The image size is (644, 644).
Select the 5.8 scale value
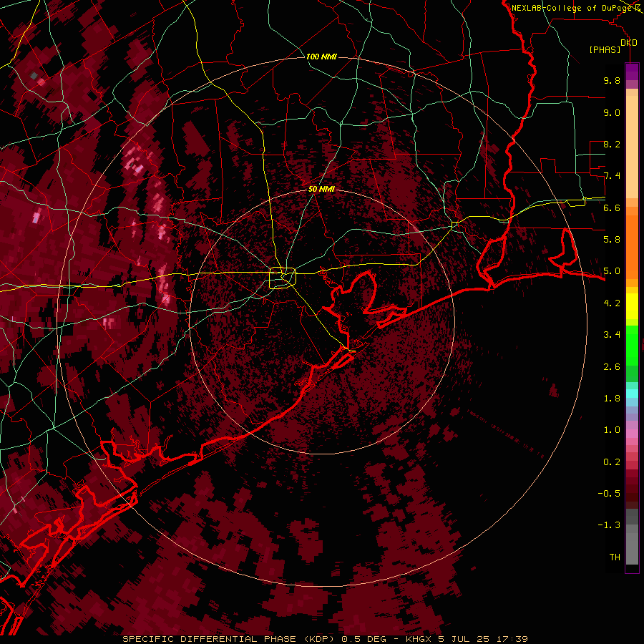click(x=612, y=240)
